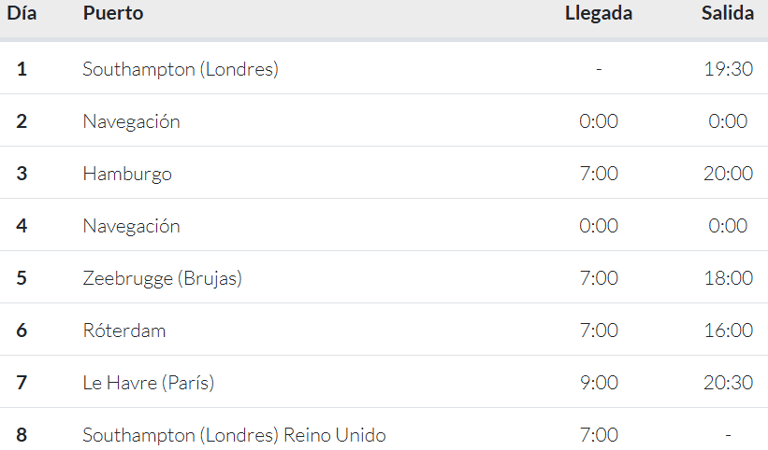Screen dimensions: 768x450
Task: Select the Róterdam port name
Action: 124,331
